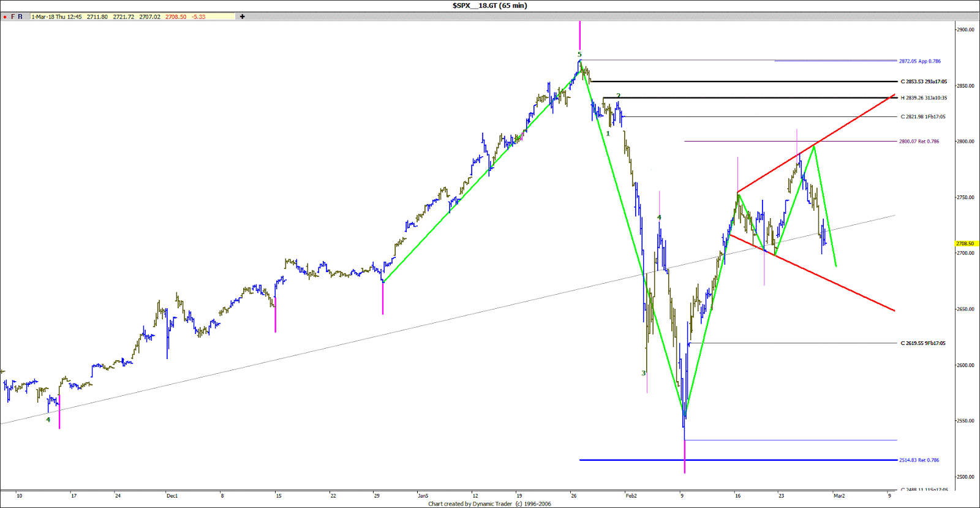Click the '2800.07 Ret 0.786' retracement label

coord(919,142)
